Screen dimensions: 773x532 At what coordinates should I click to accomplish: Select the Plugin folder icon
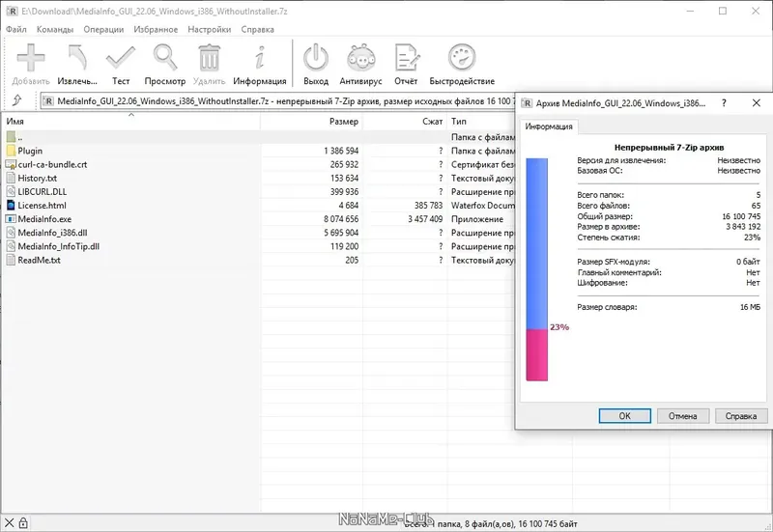pyautogui.click(x=12, y=151)
